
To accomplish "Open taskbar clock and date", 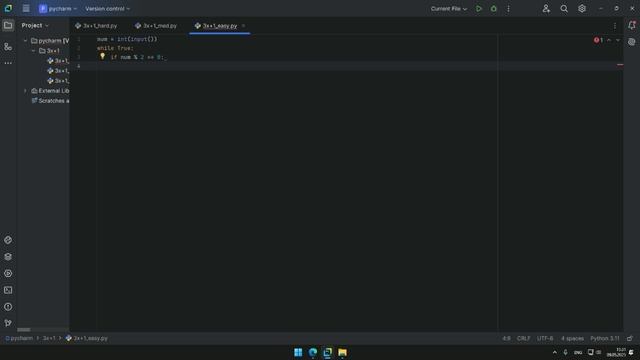I will click(x=616, y=352).
